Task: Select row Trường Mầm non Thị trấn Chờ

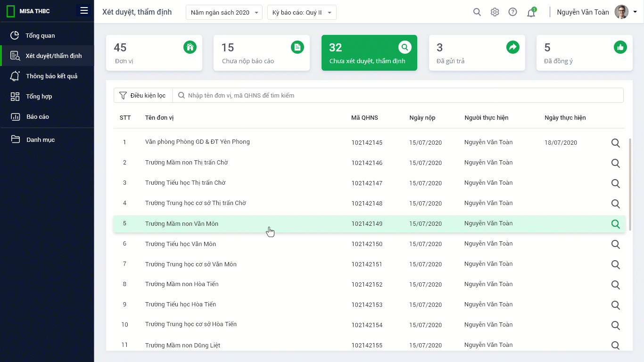Action: pos(369,163)
